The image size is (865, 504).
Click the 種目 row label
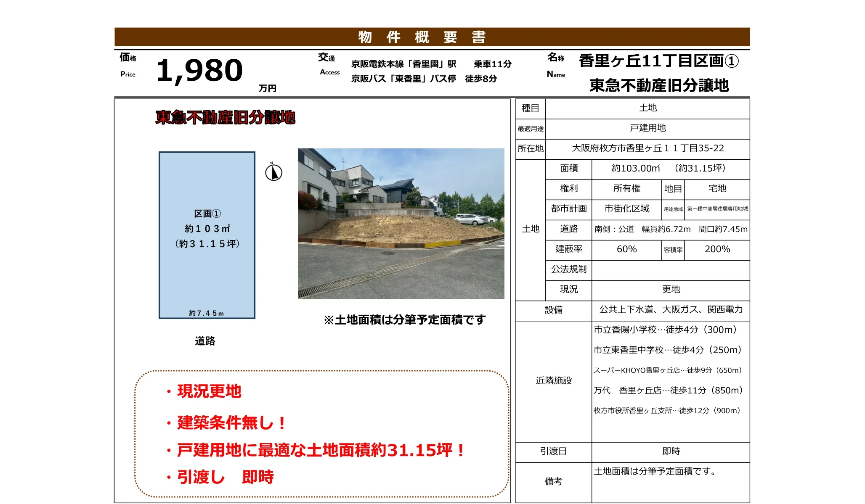530,108
